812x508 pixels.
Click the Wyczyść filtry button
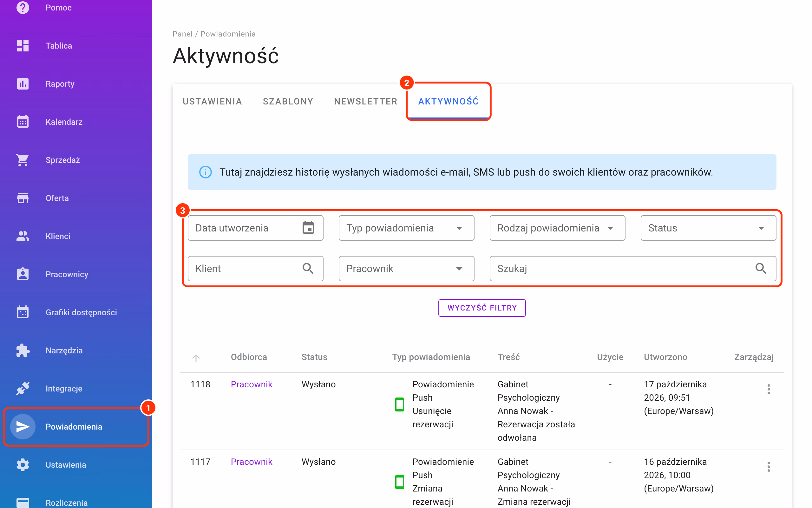point(482,308)
